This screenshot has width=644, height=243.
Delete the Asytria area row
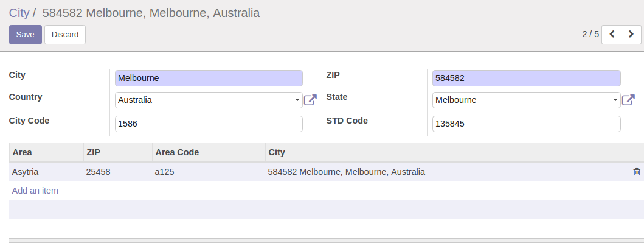[637, 172]
